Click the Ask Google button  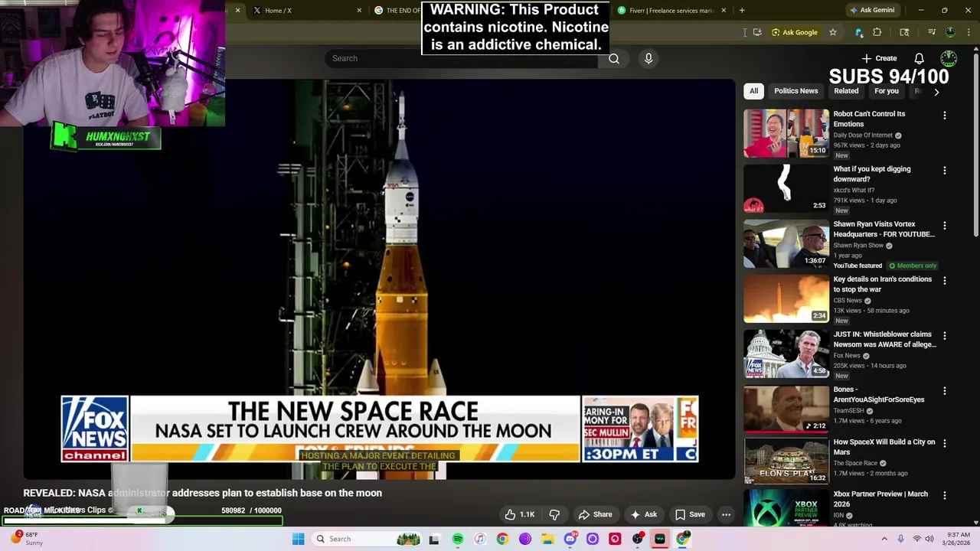(x=794, y=32)
